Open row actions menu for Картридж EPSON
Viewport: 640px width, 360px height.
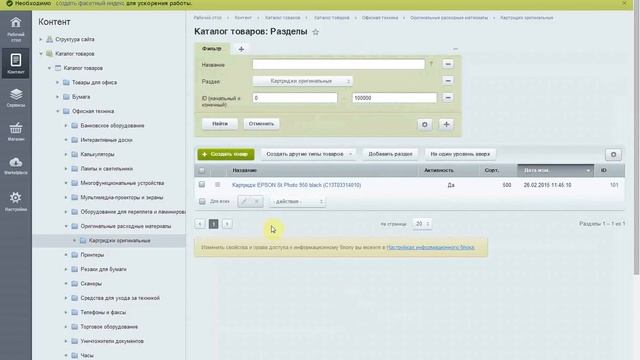tap(217, 185)
